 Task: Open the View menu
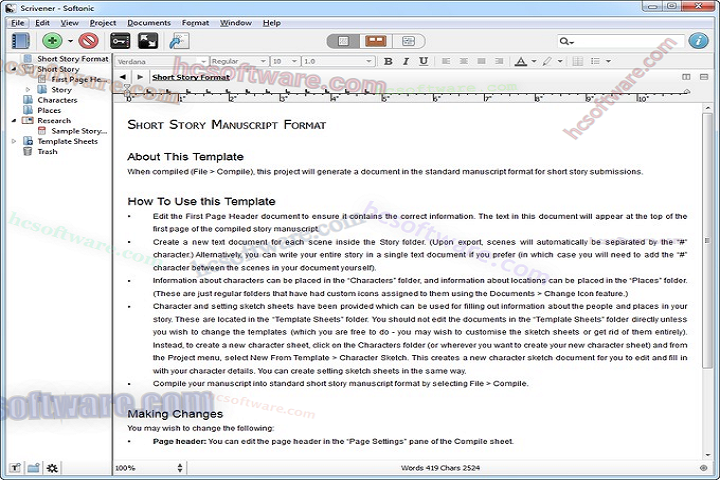click(69, 23)
